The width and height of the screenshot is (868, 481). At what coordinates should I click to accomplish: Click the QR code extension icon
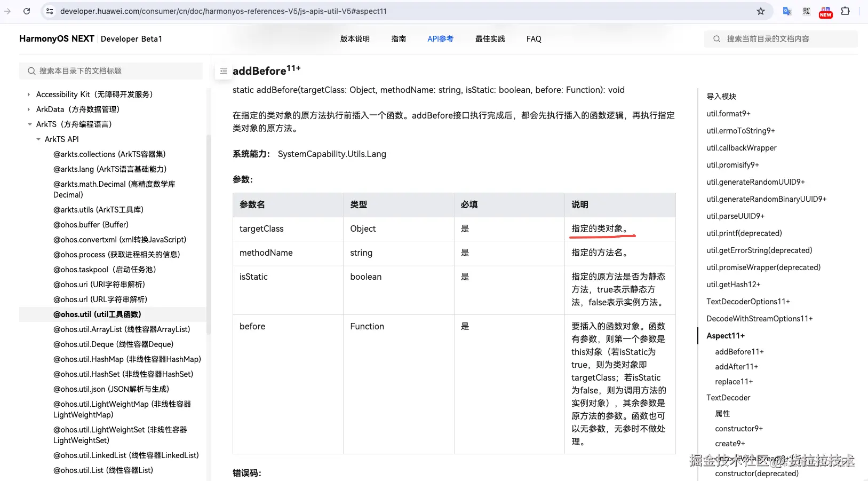point(806,11)
